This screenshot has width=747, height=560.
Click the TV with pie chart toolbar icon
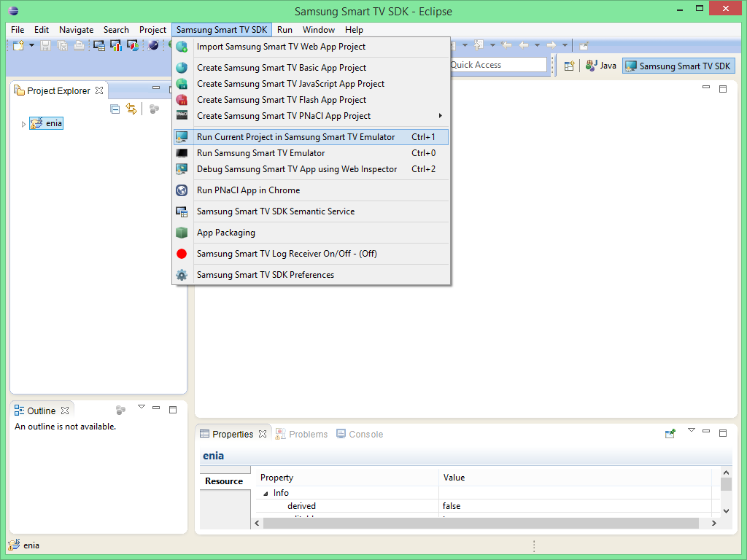tap(133, 46)
